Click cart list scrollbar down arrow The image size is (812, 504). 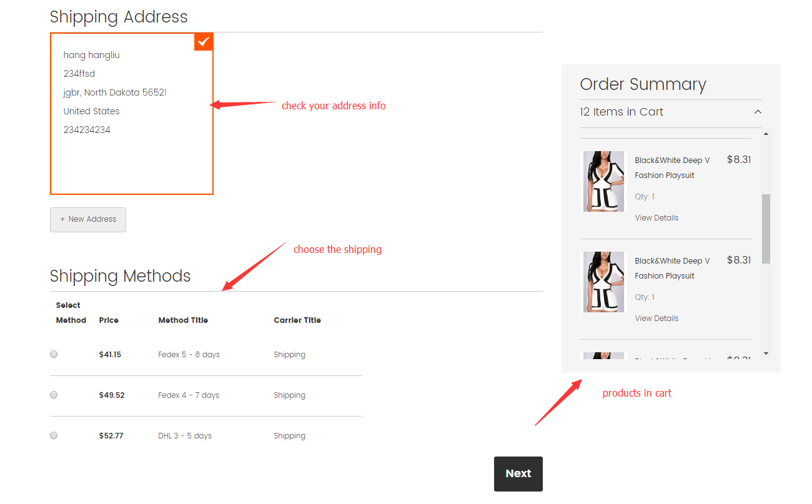[766, 353]
